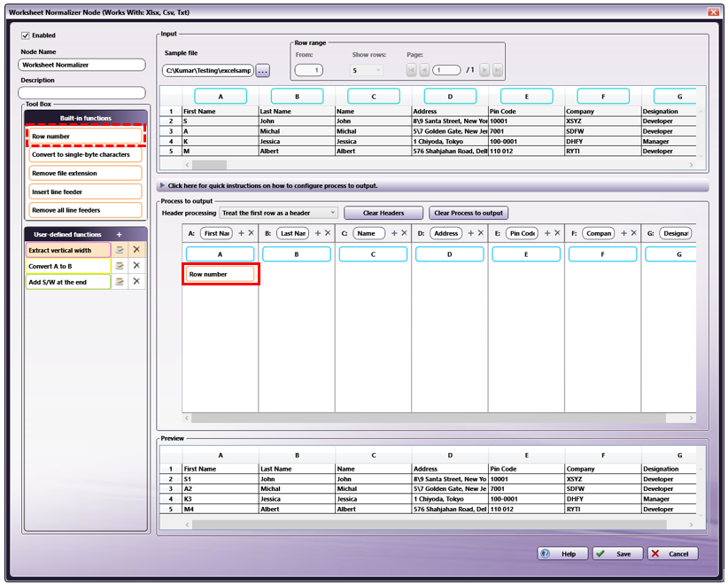Screen dimensions: 728x585
Task: Browse for sample file with ellipsis button
Action: [263, 71]
